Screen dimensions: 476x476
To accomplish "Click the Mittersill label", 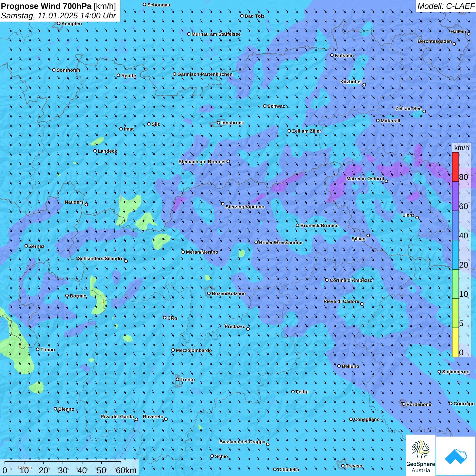I will (x=390, y=121).
